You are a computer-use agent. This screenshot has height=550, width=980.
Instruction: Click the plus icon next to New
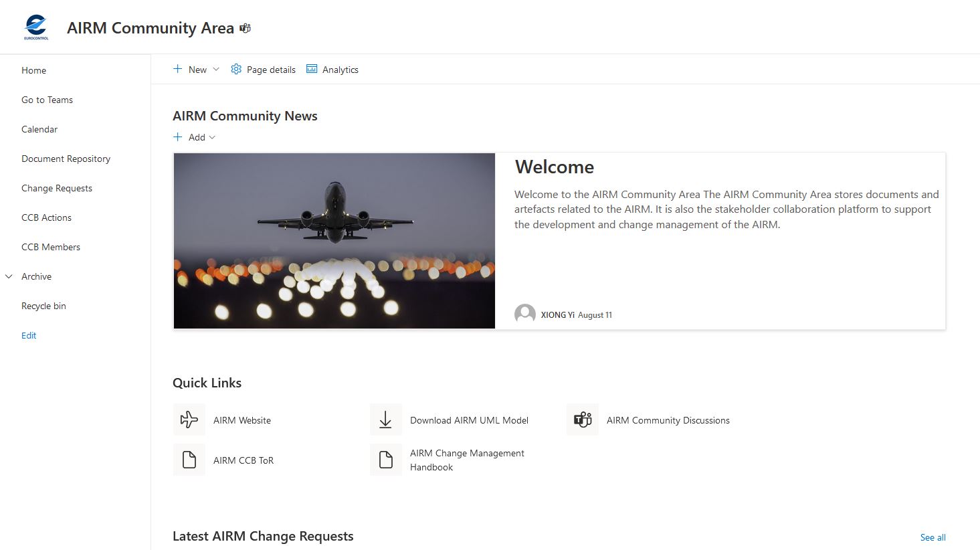click(x=177, y=69)
